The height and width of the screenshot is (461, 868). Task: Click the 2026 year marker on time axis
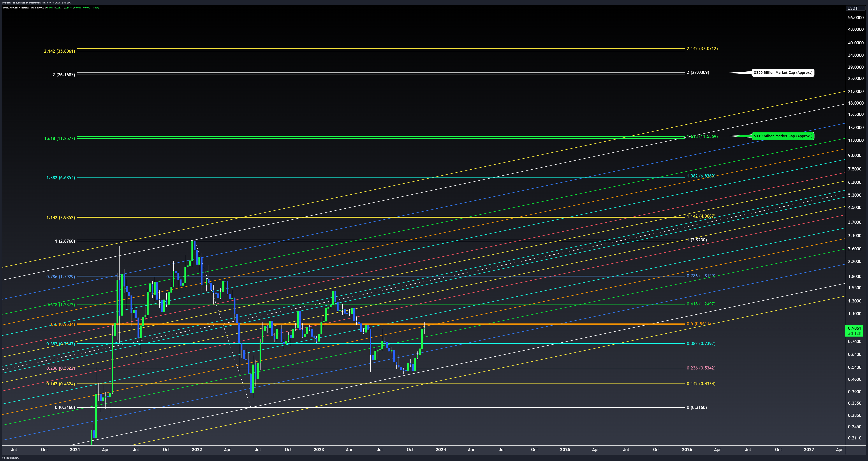click(687, 449)
